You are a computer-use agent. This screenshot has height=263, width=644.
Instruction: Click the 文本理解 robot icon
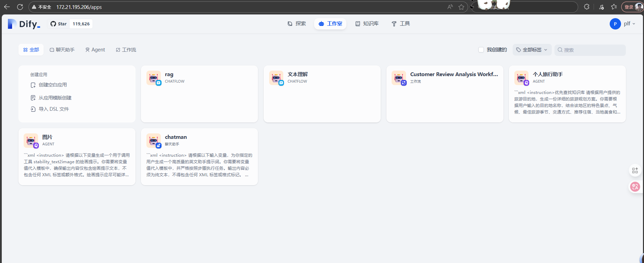click(276, 77)
